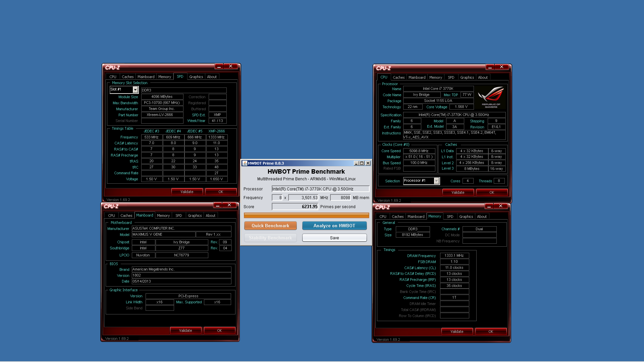
Task: Close the CPU info CPU-Z window
Action: (x=502, y=67)
